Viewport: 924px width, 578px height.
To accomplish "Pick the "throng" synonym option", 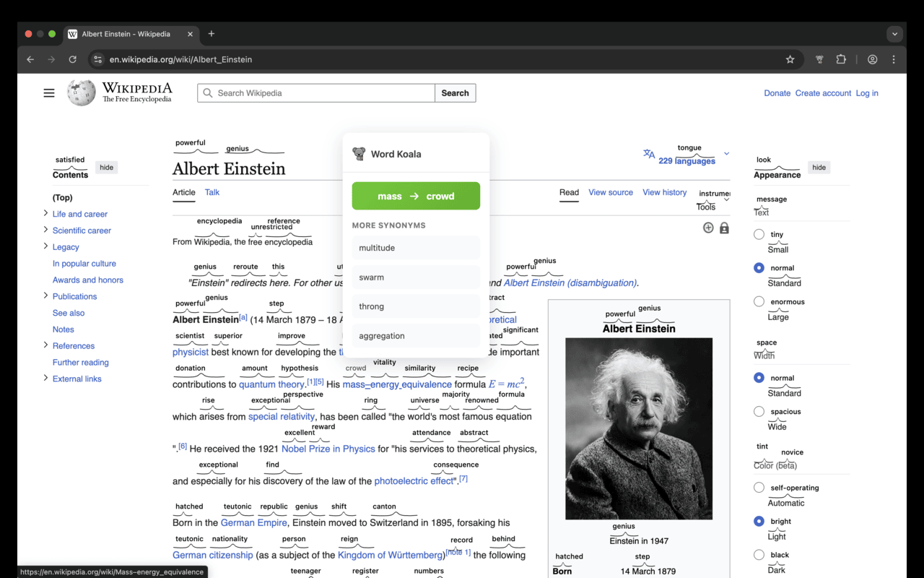I will 416,306.
